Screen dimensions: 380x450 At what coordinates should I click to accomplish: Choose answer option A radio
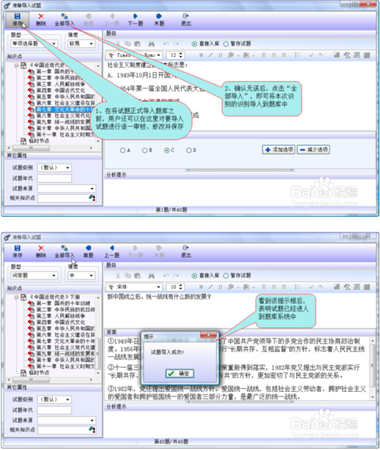coord(122,151)
